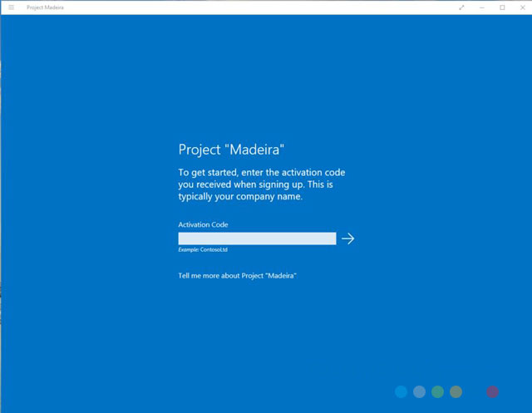Close the Project Madeira window
Image resolution: width=532 pixels, height=413 pixels.
pyautogui.click(x=523, y=7)
